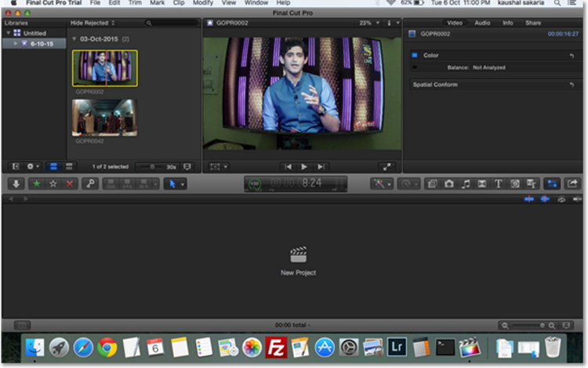Click the Share export icon in toolbar
Screen dimensions: 588x368
572,183
